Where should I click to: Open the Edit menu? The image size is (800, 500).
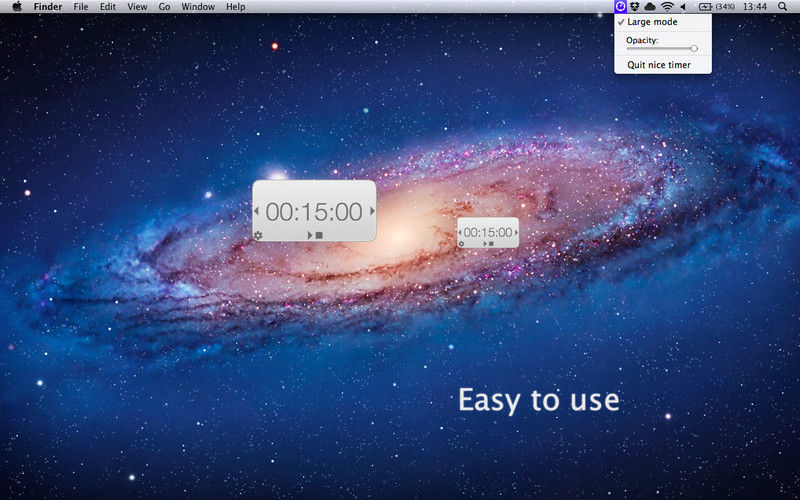108,7
